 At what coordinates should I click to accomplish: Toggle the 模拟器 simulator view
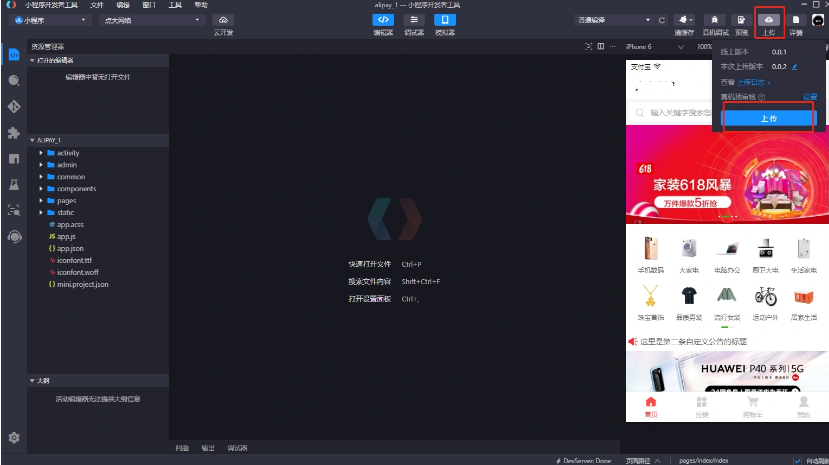[x=445, y=20]
